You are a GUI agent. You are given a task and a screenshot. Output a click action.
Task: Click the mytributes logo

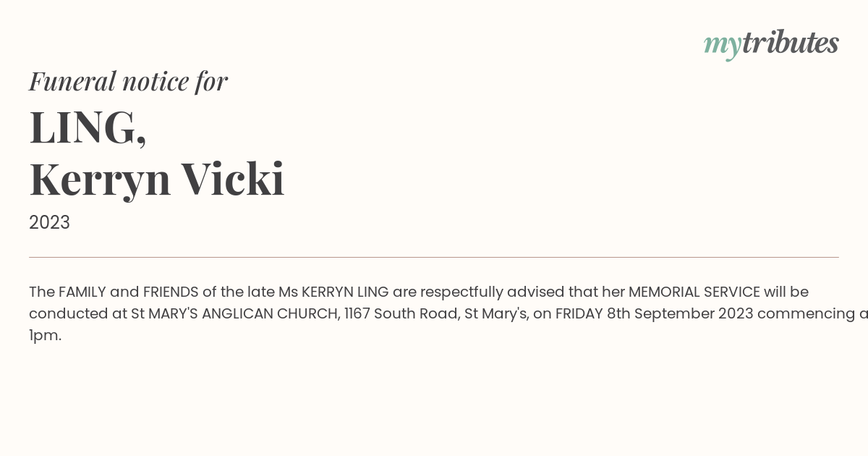click(x=771, y=43)
